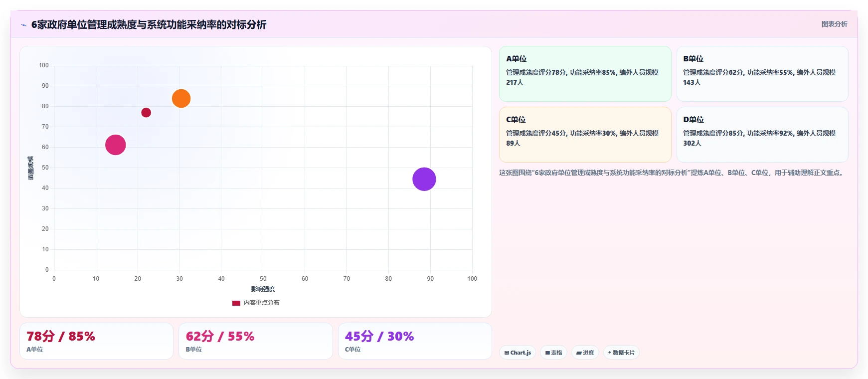This screenshot has width=868, height=379.
Task: Click the B单位 label under 62分
Action: click(x=194, y=350)
